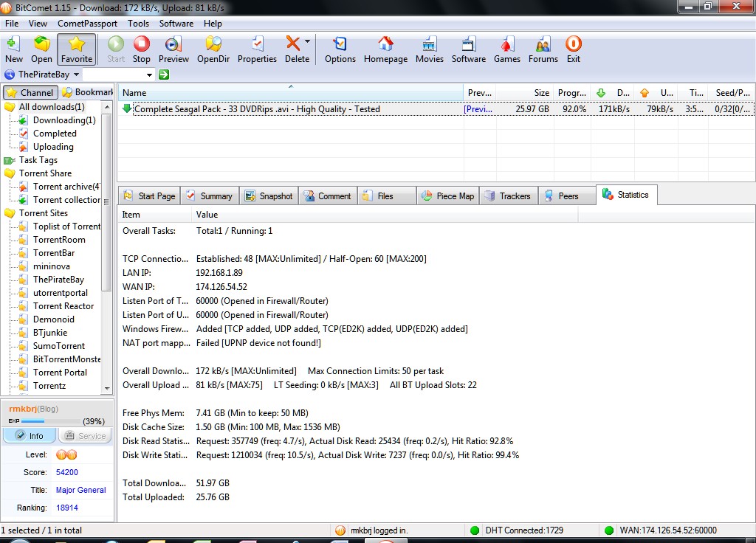Switch to the Snapshot tab

click(269, 196)
